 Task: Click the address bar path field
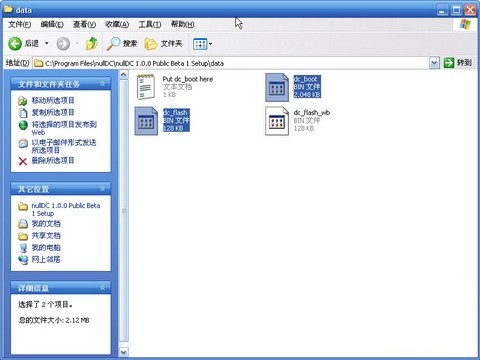click(x=231, y=63)
